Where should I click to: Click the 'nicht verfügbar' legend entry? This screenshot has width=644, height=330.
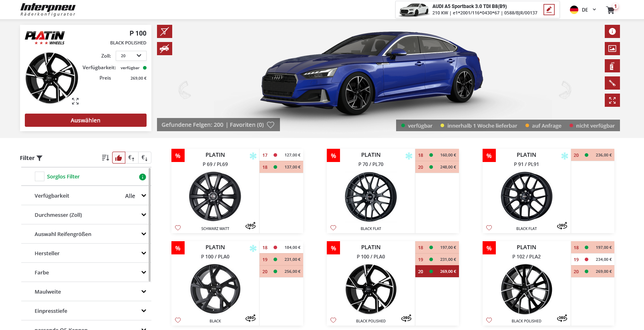coord(592,126)
